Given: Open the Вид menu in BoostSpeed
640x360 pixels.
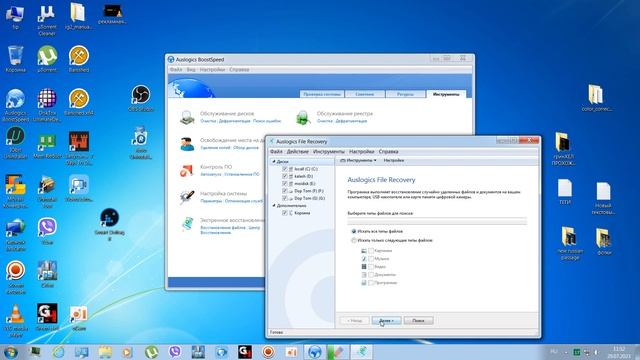Looking at the screenshot, I should [x=191, y=70].
